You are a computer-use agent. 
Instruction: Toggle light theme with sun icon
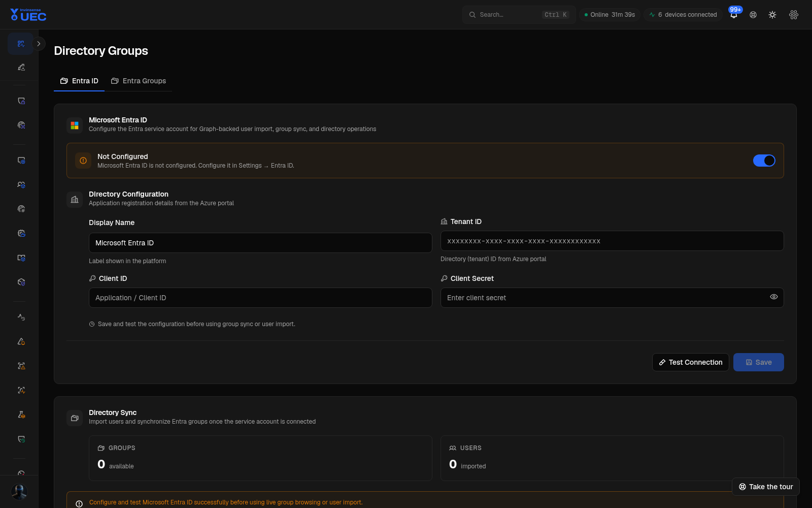click(x=772, y=15)
